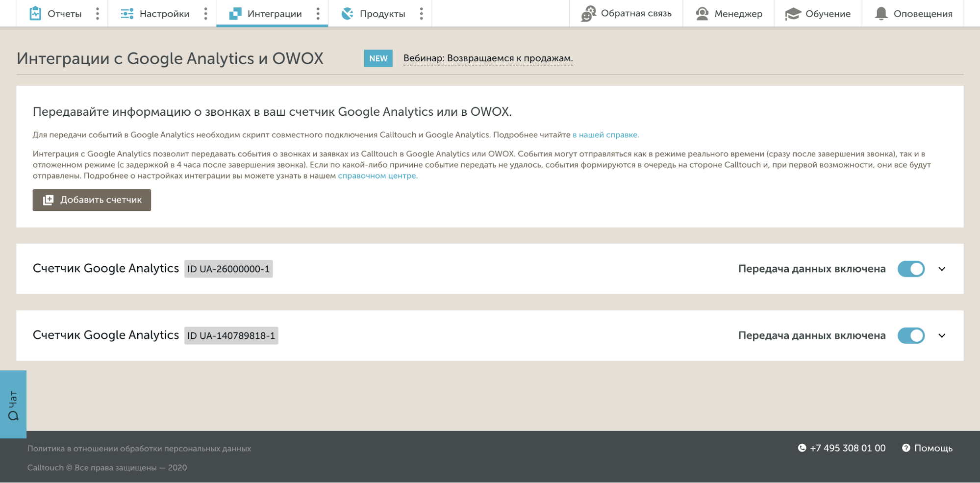Click the ID UA-26000000-1 label
Image resolution: width=980 pixels, height=483 pixels.
click(x=228, y=269)
